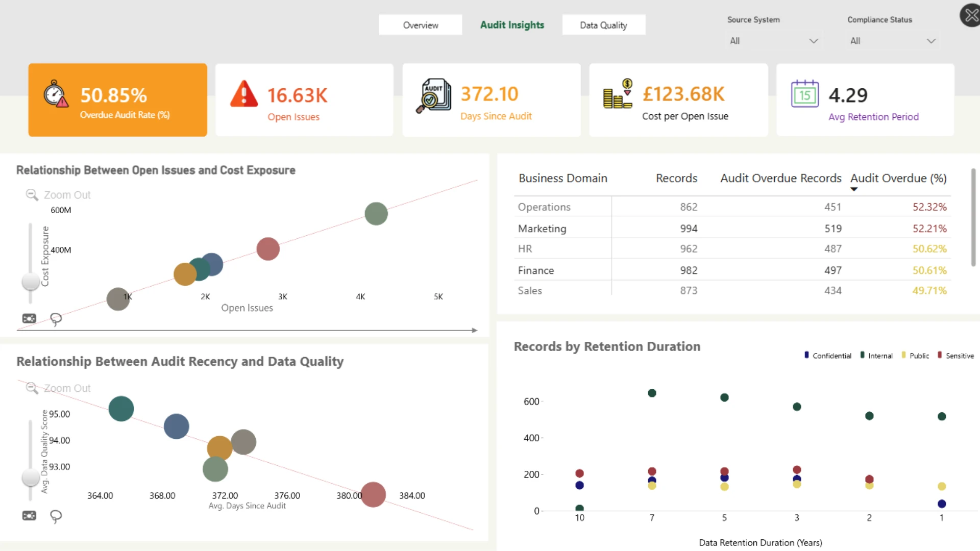Viewport: 980px width, 551px height.
Task: Toggle the Sensitive legend item
Action: [x=955, y=356]
